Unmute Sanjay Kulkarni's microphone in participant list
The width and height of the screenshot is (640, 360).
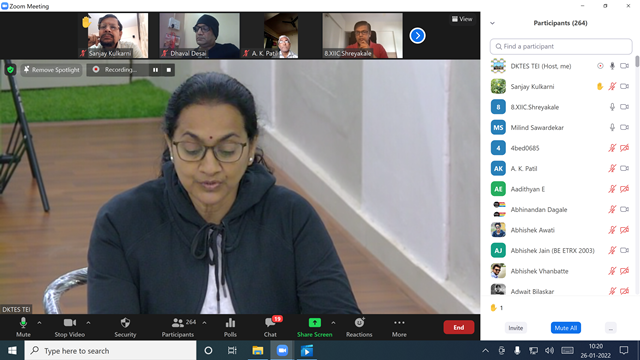pos(612,87)
